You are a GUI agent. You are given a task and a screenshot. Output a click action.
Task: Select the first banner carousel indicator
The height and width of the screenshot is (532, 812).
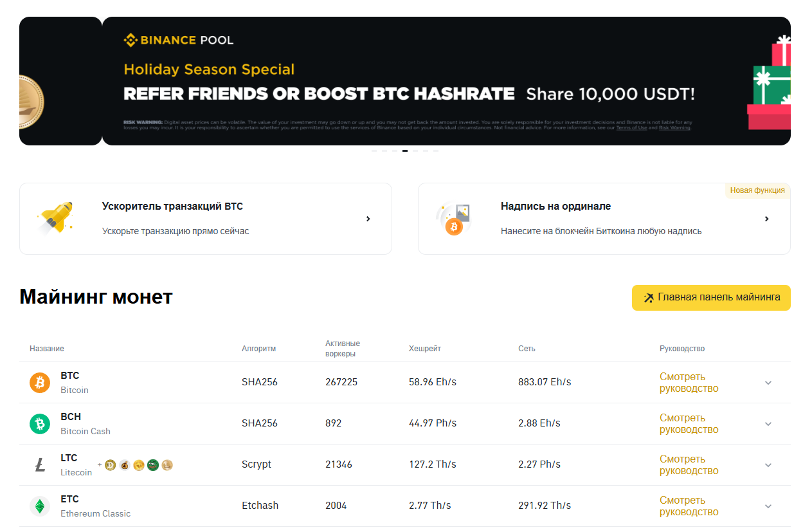[x=374, y=151]
